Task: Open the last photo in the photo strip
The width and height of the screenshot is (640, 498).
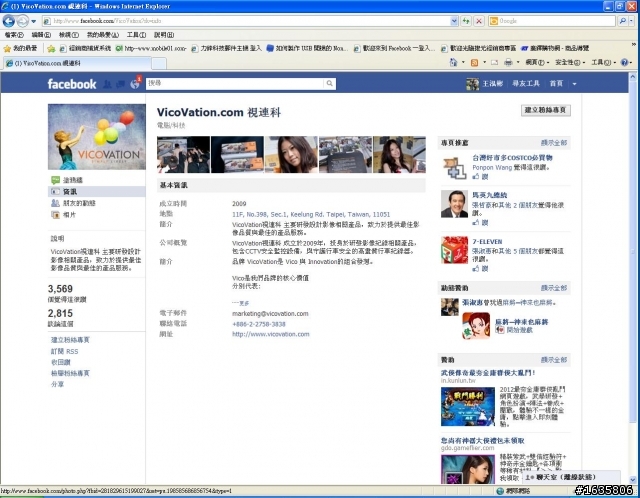Action: point(399,155)
